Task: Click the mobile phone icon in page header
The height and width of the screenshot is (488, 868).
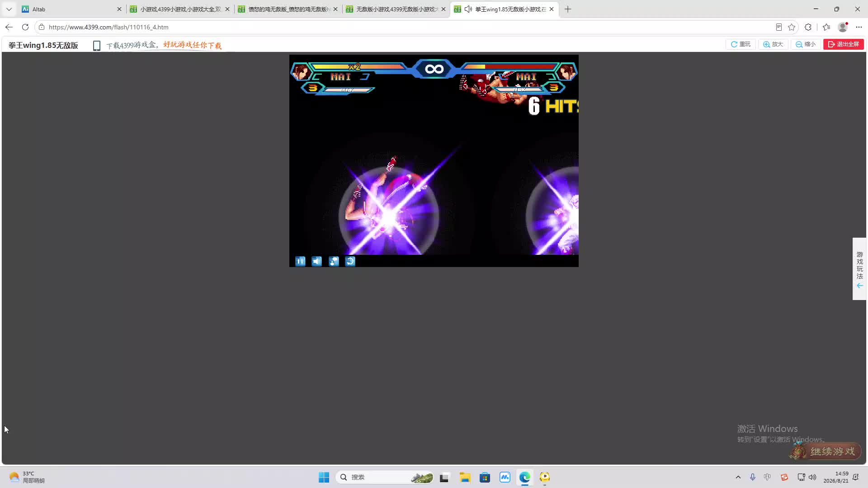Action: coord(96,46)
